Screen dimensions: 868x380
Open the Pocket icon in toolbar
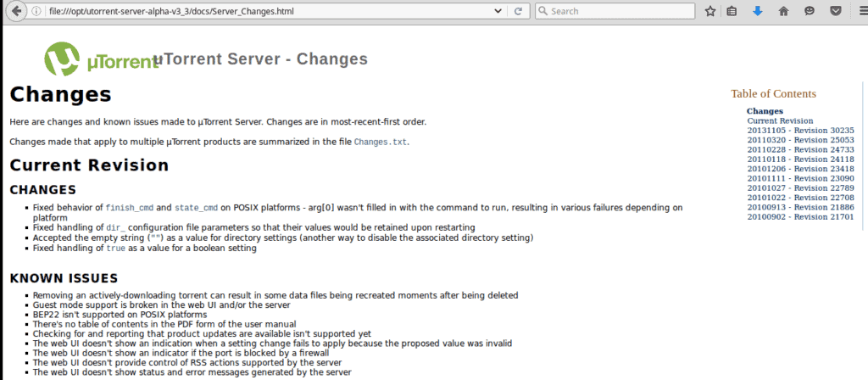[x=837, y=11]
